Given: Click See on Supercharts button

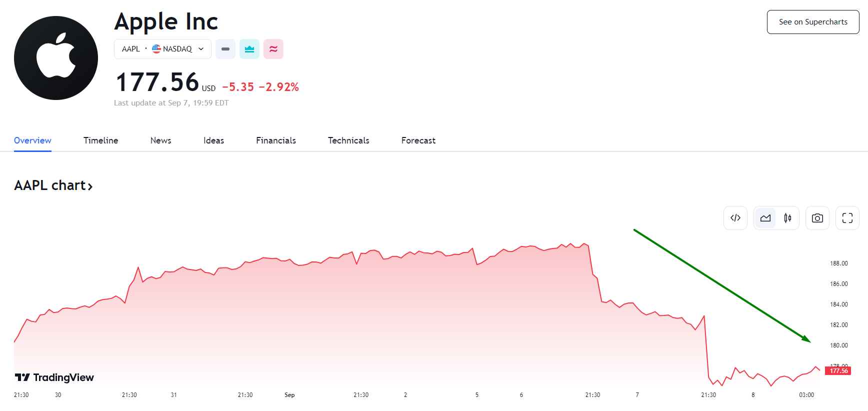Looking at the screenshot, I should [x=813, y=22].
